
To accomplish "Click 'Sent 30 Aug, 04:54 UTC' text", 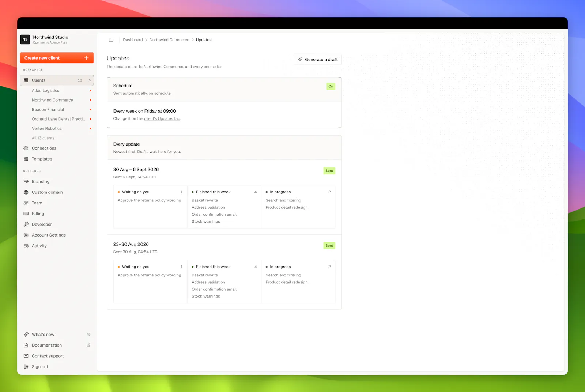I will pos(135,252).
